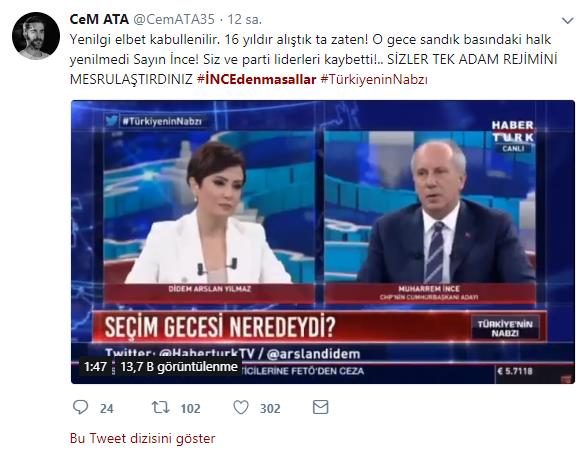Viewport: 587px width, 453px height.
Task: Click the CeM ATA display name
Action: click(x=99, y=19)
